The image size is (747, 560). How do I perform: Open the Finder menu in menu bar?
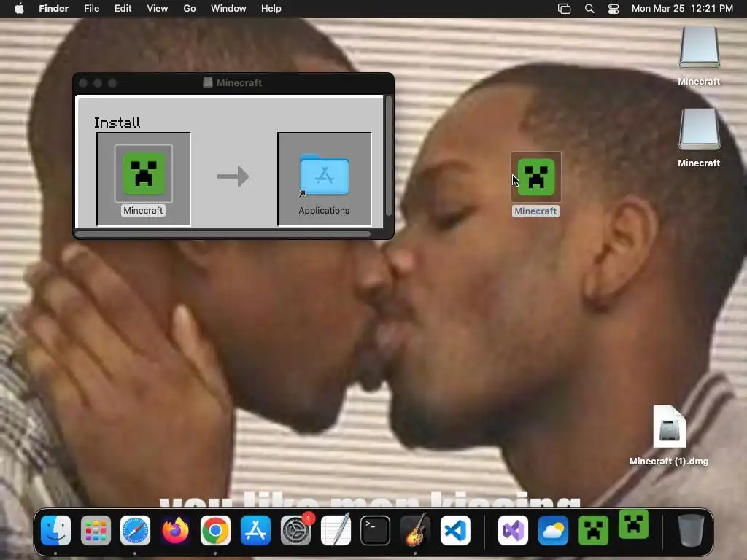click(x=53, y=9)
